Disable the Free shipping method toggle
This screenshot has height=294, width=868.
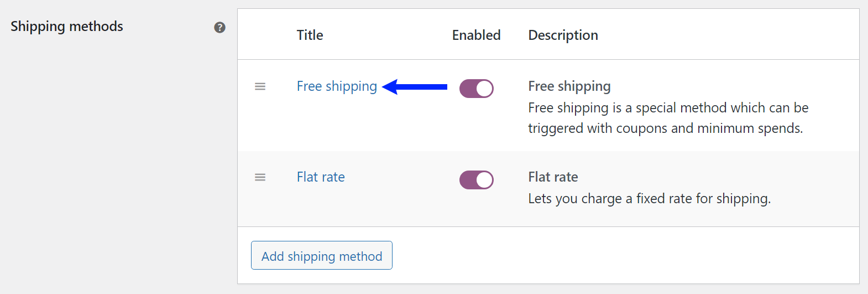pyautogui.click(x=476, y=89)
